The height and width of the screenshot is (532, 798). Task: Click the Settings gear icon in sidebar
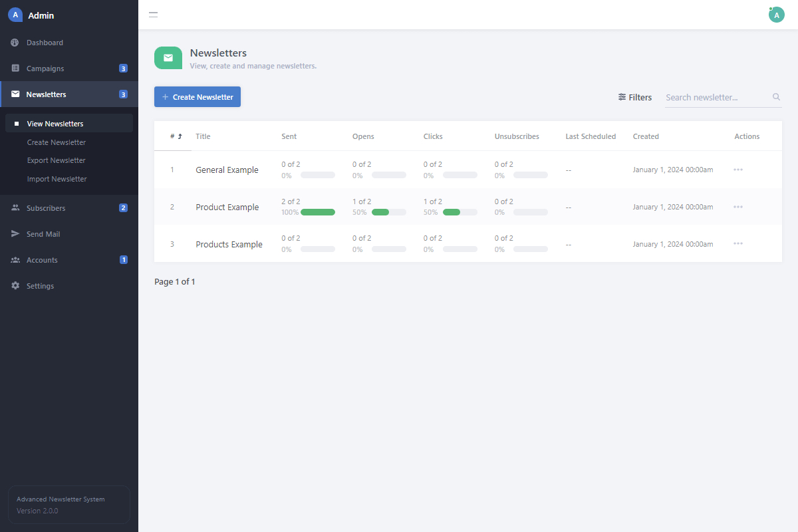click(15, 286)
